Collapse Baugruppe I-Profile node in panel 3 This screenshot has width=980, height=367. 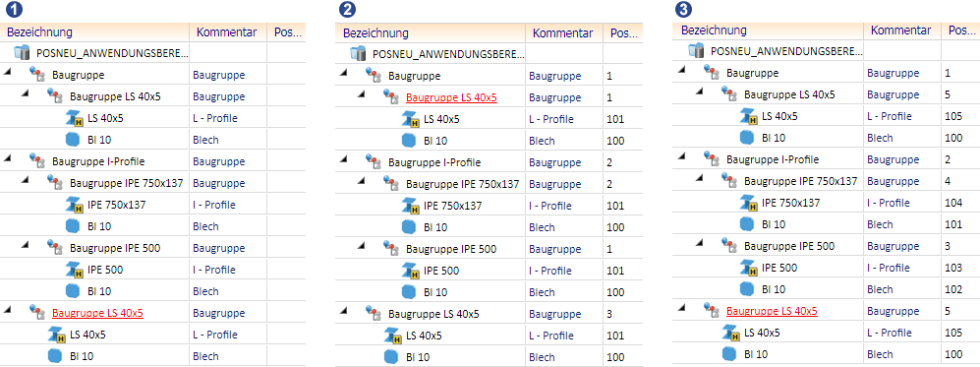point(681,155)
